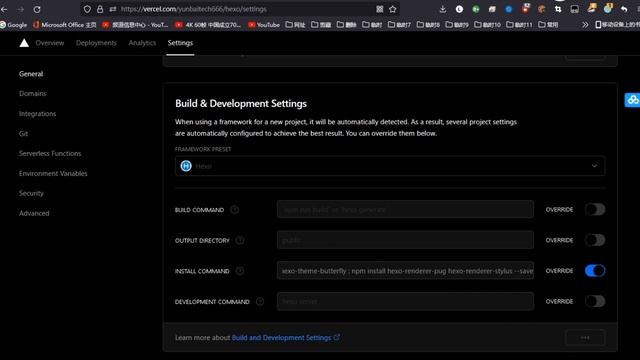Toggle Development Command override switch
The image size is (640, 360).
pos(595,301)
